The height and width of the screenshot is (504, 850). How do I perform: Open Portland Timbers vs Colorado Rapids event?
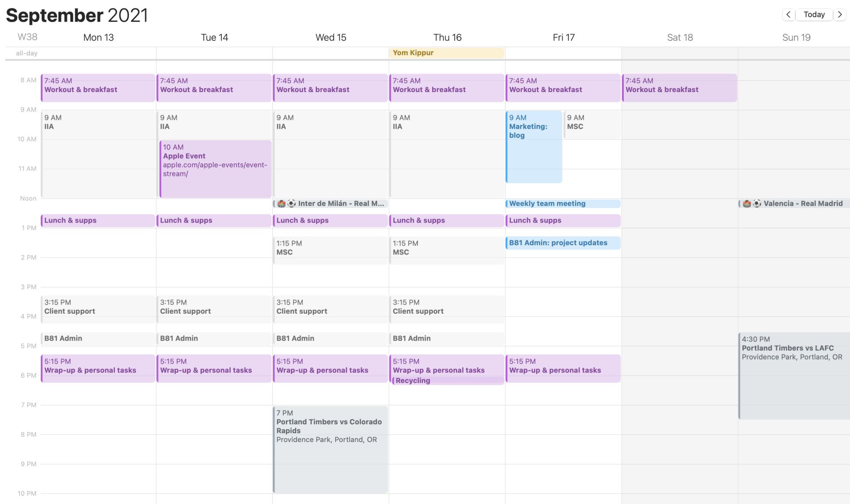click(331, 447)
